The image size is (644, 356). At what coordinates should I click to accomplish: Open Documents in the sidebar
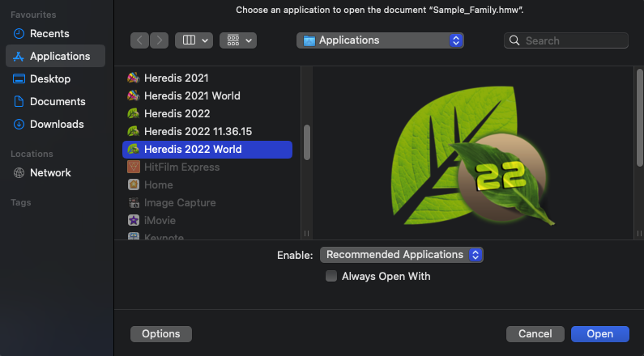tap(55, 101)
